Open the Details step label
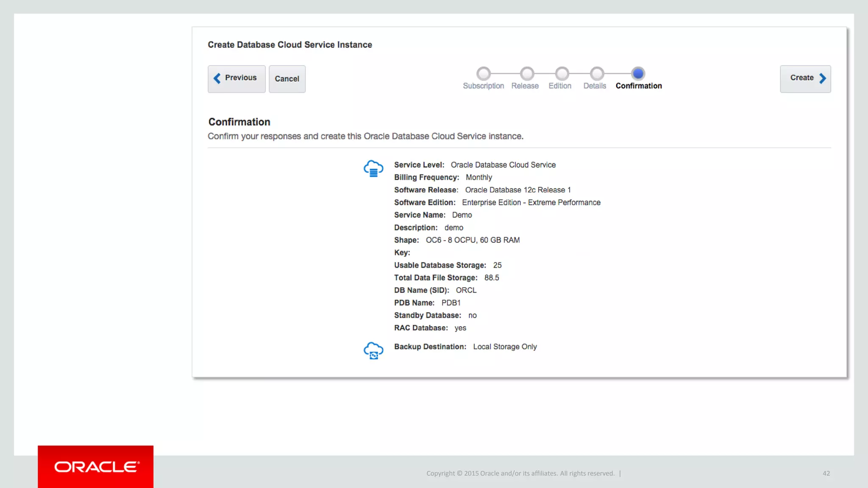The width and height of the screenshot is (868, 488). click(x=595, y=86)
